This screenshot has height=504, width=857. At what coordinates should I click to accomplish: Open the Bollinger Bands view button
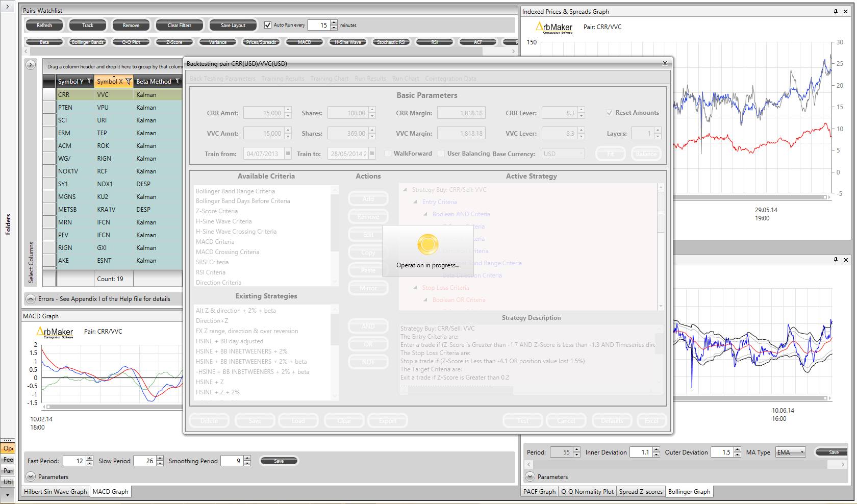point(88,42)
